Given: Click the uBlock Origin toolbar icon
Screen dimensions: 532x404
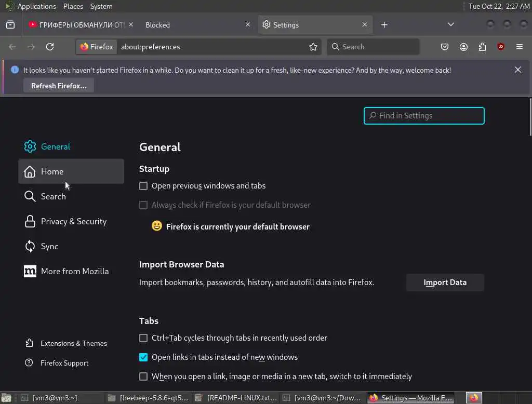Looking at the screenshot, I should click(501, 47).
